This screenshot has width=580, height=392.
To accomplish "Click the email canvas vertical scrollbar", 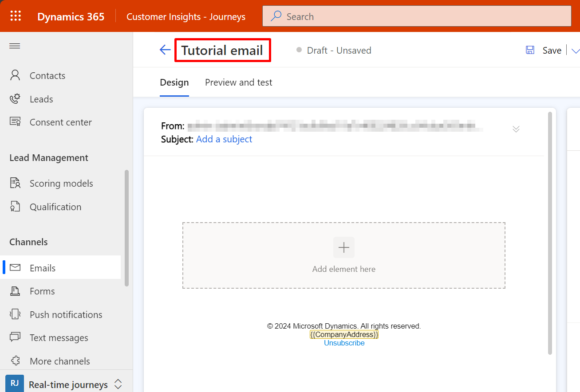I will pos(550,233).
